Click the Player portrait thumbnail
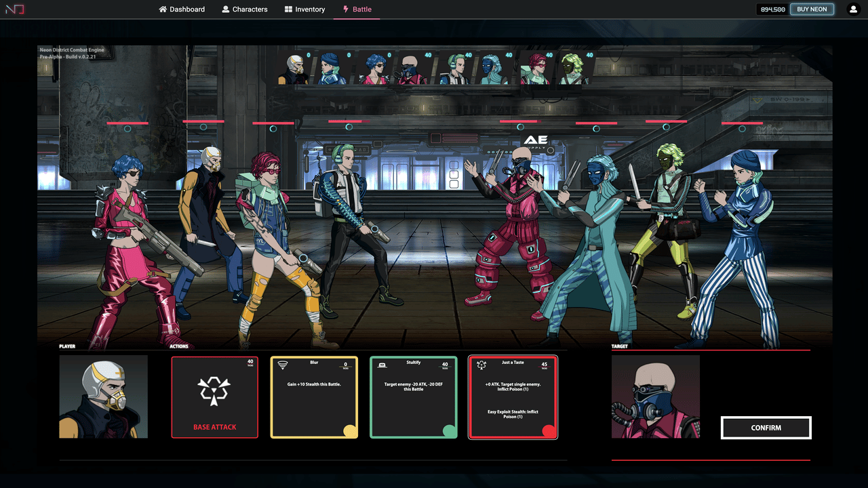The height and width of the screenshot is (488, 868). [x=103, y=396]
